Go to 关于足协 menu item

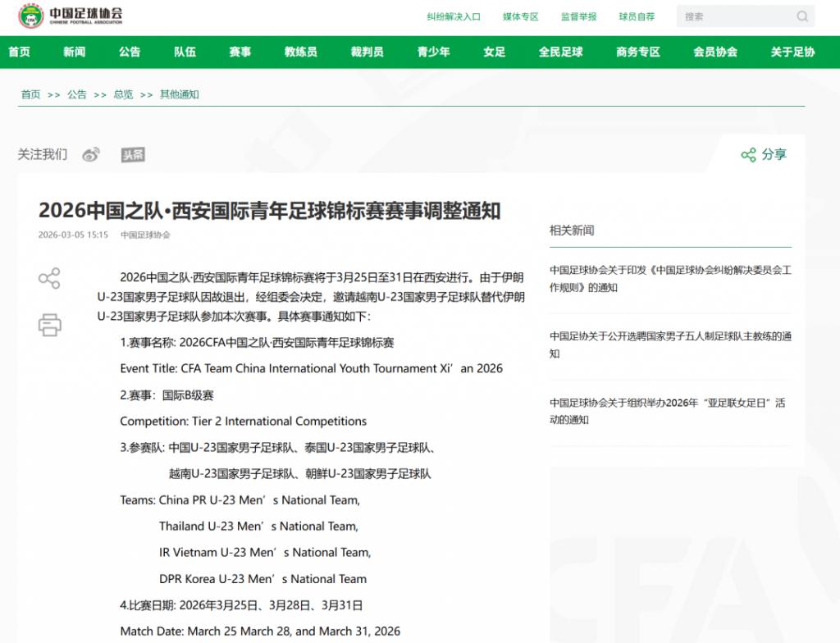(792, 52)
